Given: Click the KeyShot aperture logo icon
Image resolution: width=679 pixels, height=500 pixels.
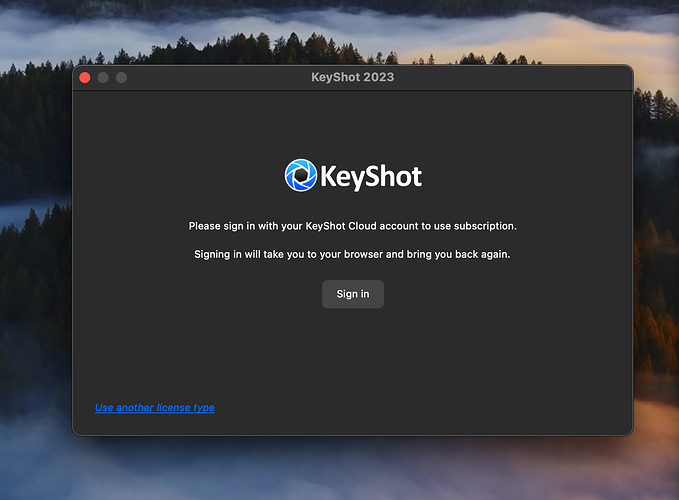Looking at the screenshot, I should [301, 175].
